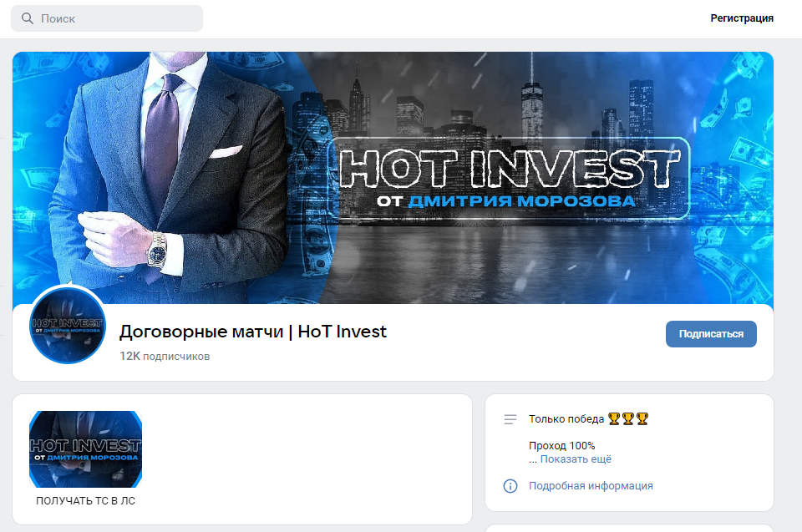
Task: Click the ПОЛУЧАТЬ ТС В ЛС caption
Action: tap(85, 501)
